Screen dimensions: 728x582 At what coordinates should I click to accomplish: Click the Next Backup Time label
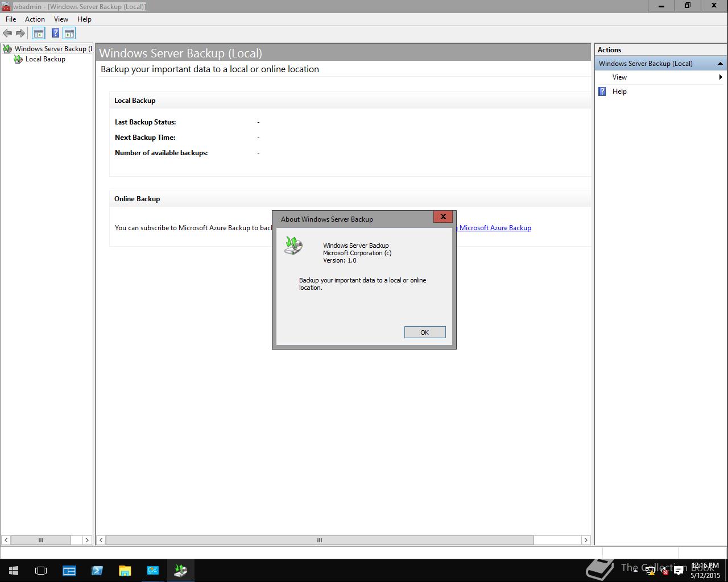[145, 138]
